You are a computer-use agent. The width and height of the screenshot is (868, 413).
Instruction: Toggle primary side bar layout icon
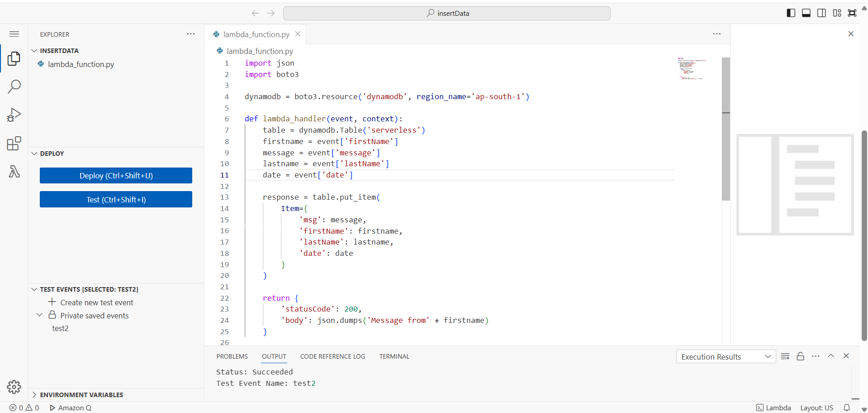(x=791, y=13)
